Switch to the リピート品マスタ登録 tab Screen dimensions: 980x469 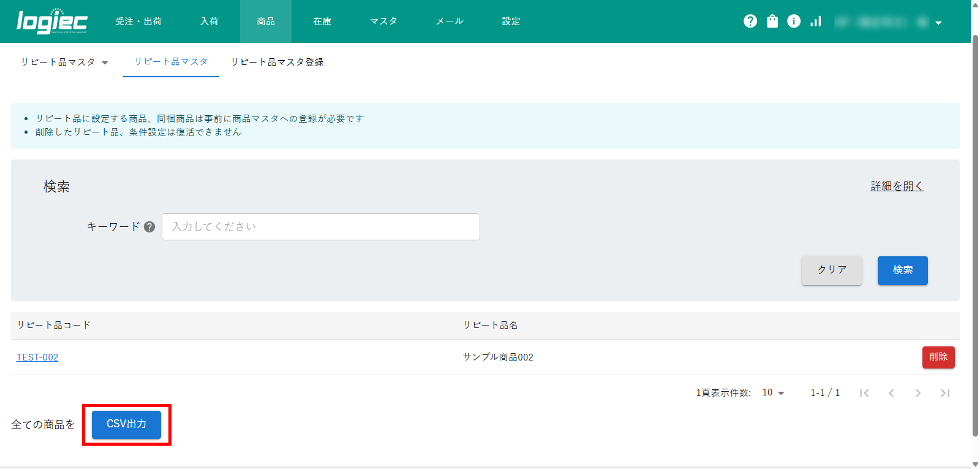point(277,63)
